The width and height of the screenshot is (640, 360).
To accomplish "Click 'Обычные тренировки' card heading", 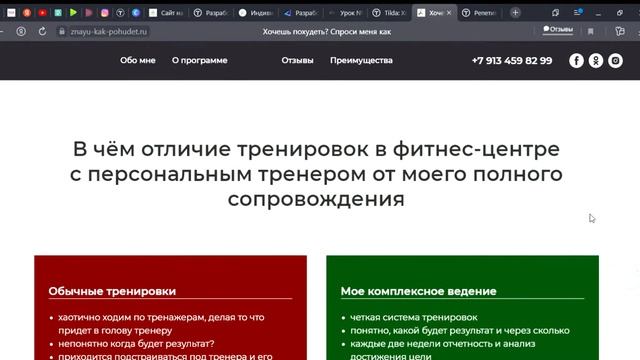I will coord(112,291).
